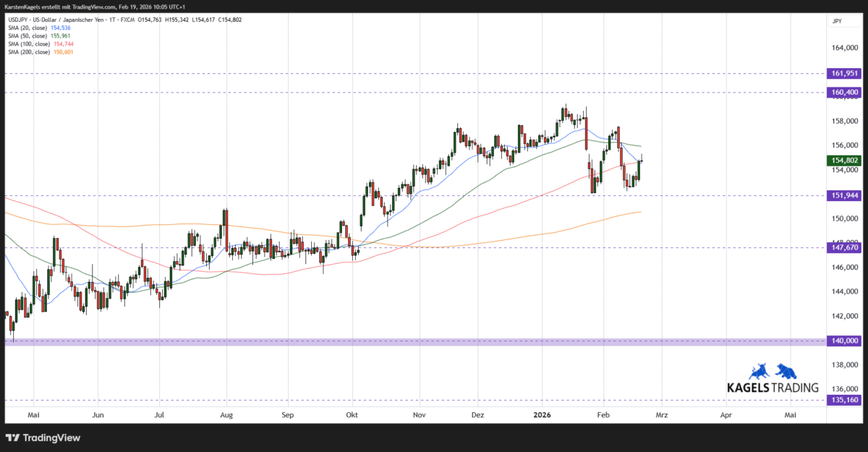Click the TradingView logo icon at bottom left

12,438
